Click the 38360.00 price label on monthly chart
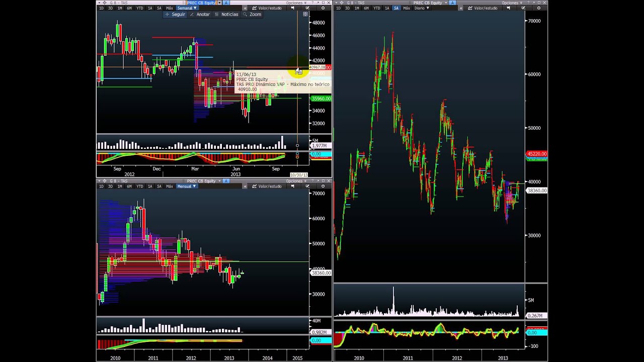Image resolution: width=644 pixels, height=362 pixels. coord(321,273)
